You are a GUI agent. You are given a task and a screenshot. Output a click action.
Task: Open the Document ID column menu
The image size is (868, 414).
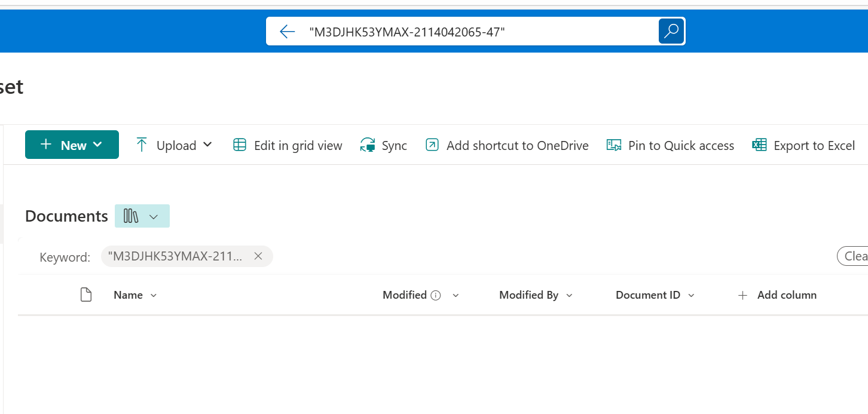[x=691, y=295]
